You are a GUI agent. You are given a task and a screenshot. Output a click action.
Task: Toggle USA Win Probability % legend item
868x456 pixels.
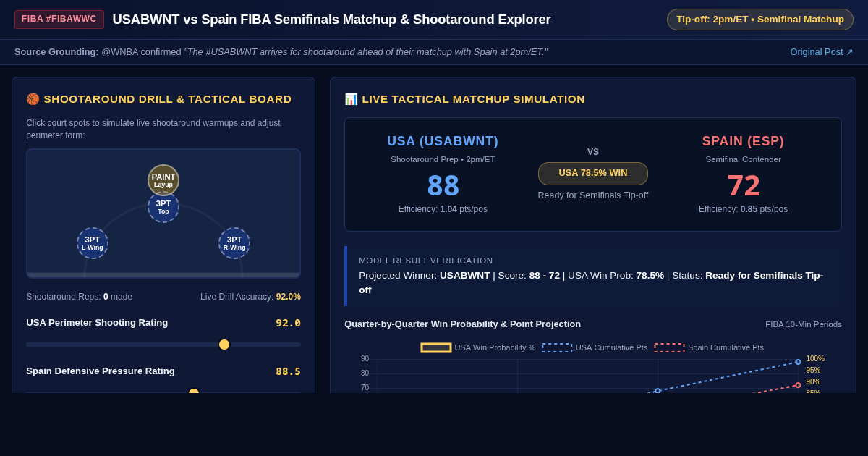tap(478, 347)
